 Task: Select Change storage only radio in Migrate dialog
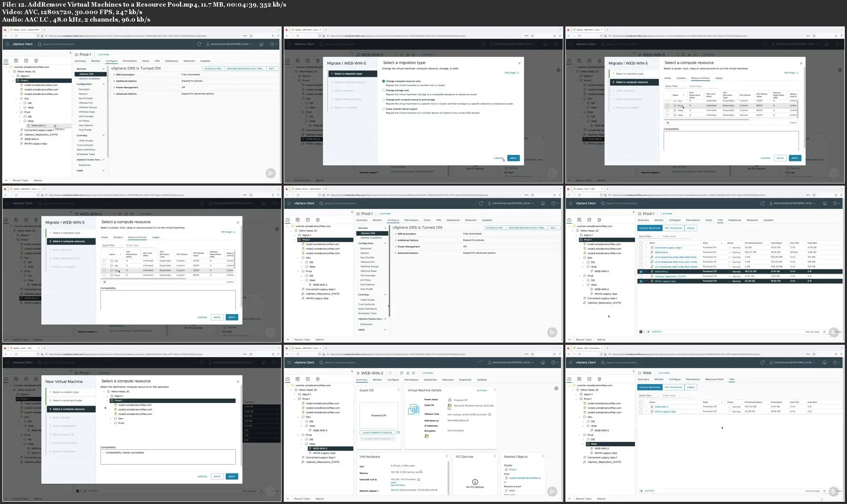(x=384, y=90)
